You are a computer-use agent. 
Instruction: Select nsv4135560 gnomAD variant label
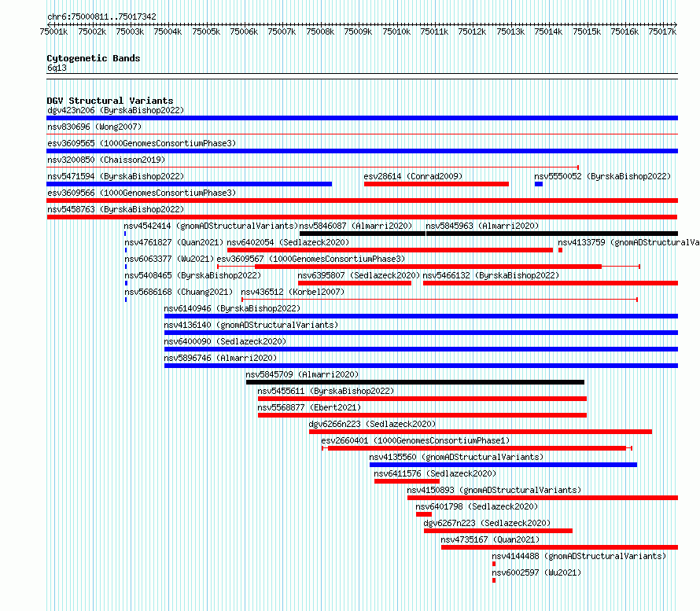(456, 457)
